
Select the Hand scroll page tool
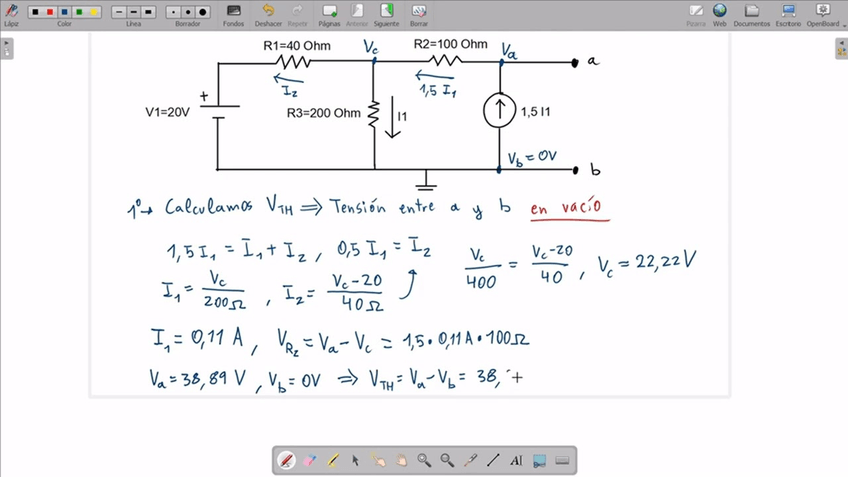[x=401, y=460]
